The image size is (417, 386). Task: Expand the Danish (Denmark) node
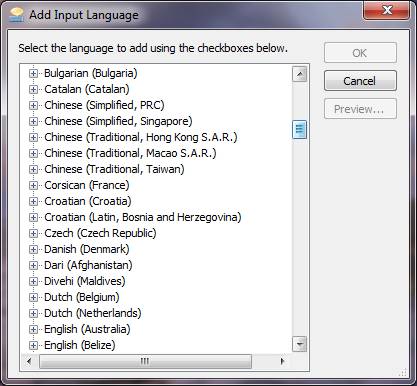[33, 249]
